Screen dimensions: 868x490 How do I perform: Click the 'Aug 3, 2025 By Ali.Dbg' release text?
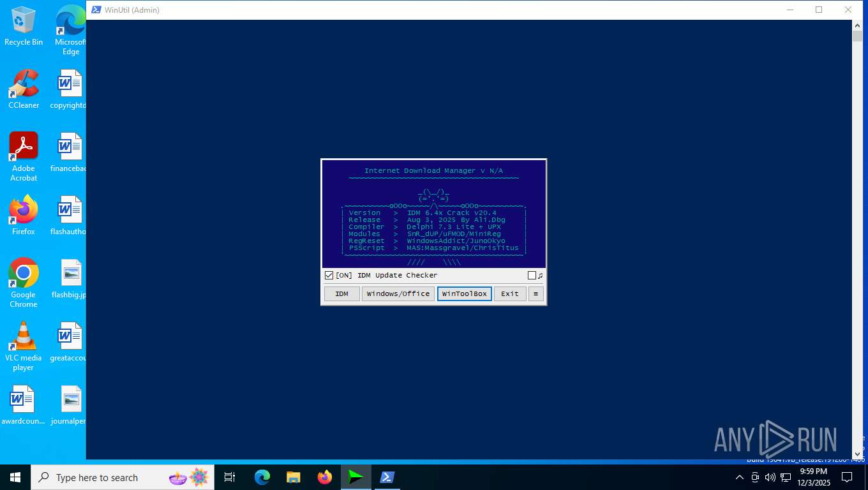(x=456, y=219)
